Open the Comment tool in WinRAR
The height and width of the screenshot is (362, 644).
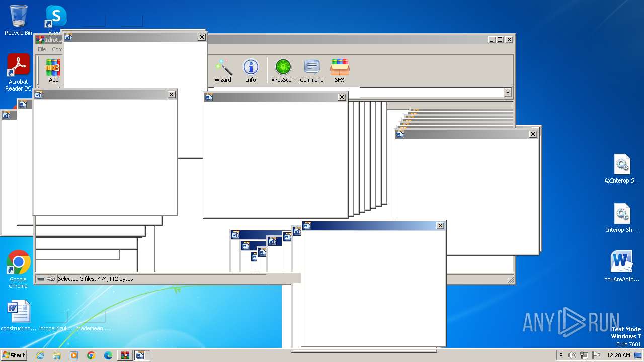coord(311,70)
